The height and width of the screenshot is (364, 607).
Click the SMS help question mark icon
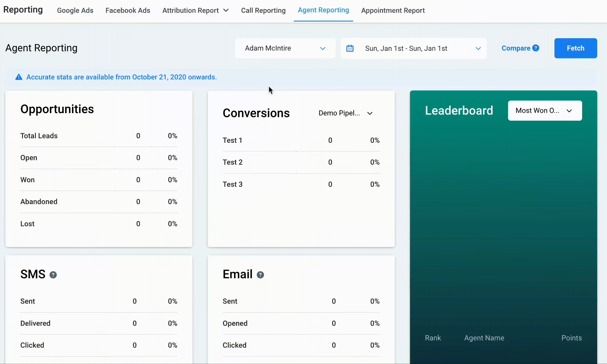[x=53, y=275]
